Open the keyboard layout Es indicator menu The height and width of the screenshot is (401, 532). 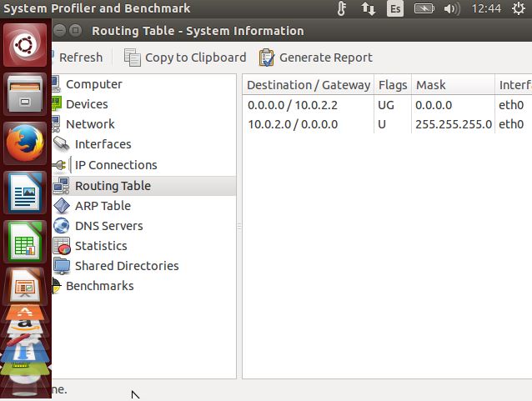coord(394,9)
